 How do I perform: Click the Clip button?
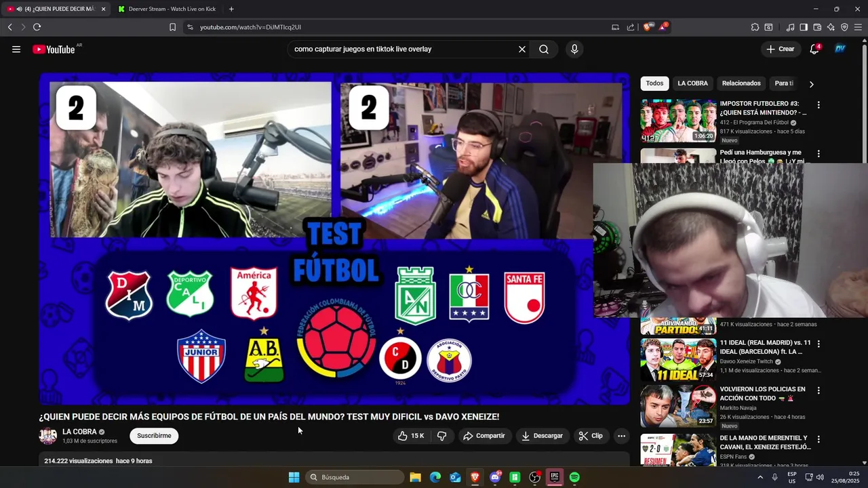(x=591, y=436)
